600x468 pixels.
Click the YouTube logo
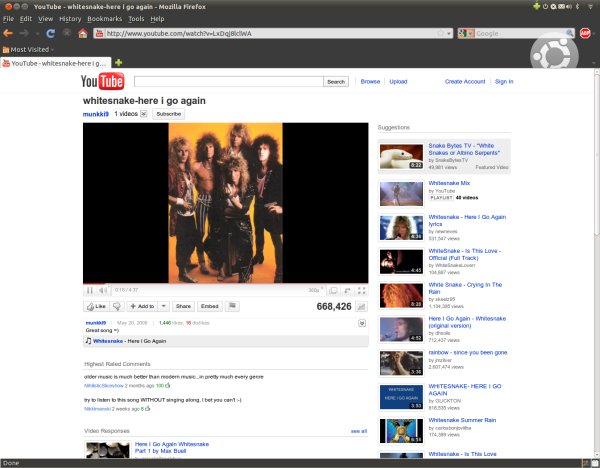click(102, 81)
